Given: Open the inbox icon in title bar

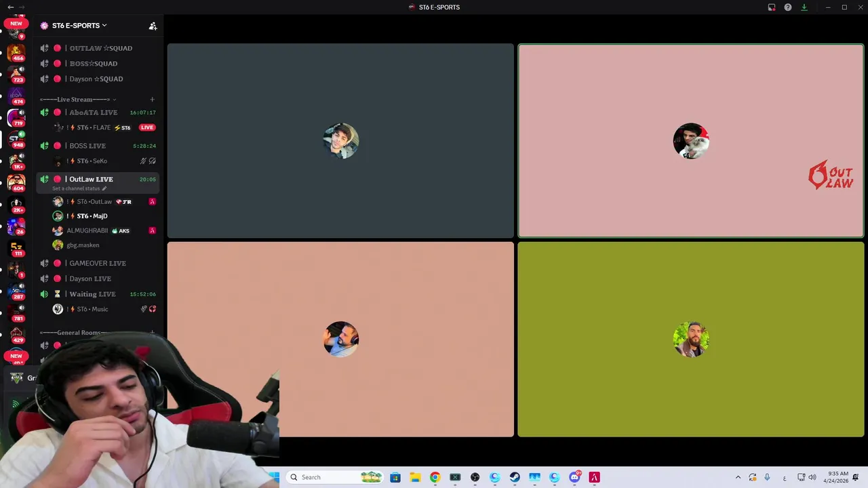Looking at the screenshot, I should [772, 7].
